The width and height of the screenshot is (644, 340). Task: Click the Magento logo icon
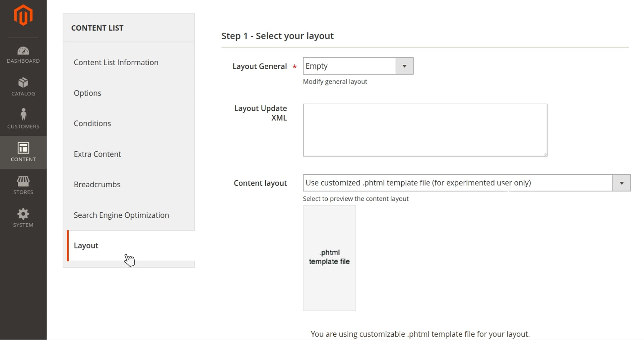click(23, 15)
